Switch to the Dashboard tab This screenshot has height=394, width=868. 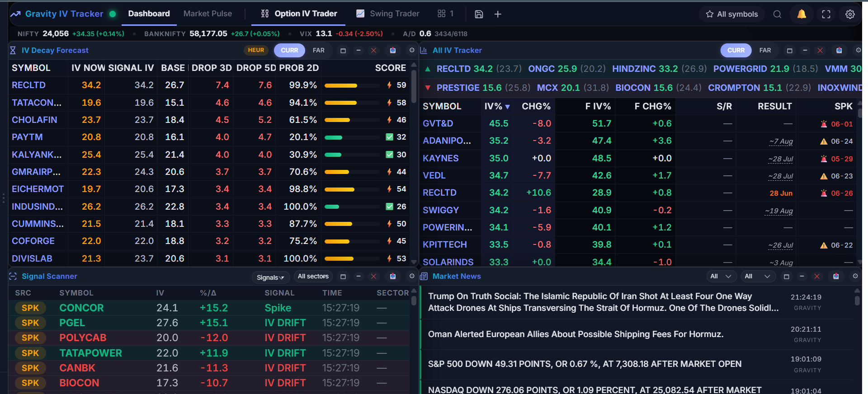coord(149,14)
